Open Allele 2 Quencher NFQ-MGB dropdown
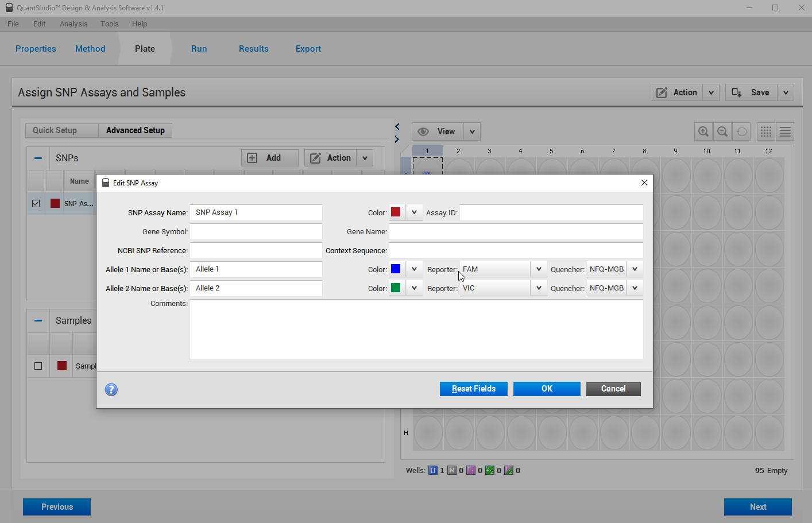Screen dimensions: 812x523 coord(635,288)
